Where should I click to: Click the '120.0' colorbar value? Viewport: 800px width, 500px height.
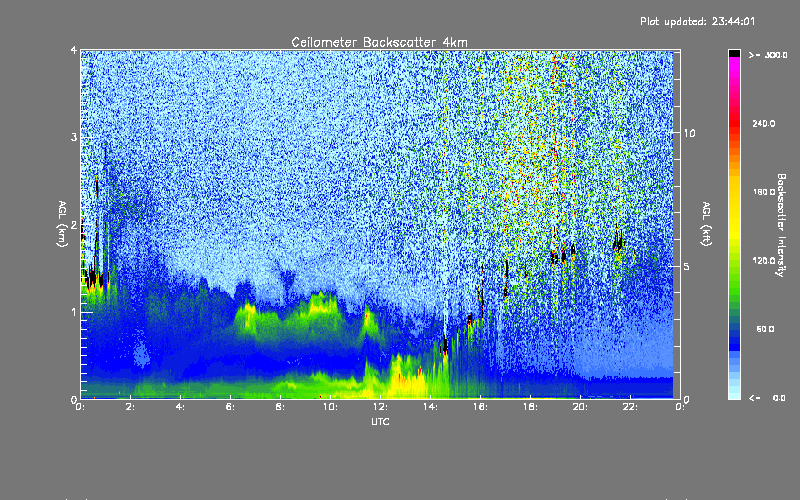pos(764,261)
